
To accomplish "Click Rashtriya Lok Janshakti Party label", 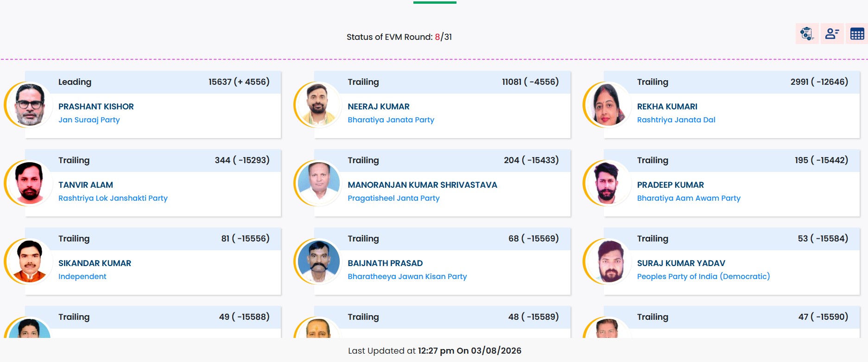I will click(x=113, y=198).
